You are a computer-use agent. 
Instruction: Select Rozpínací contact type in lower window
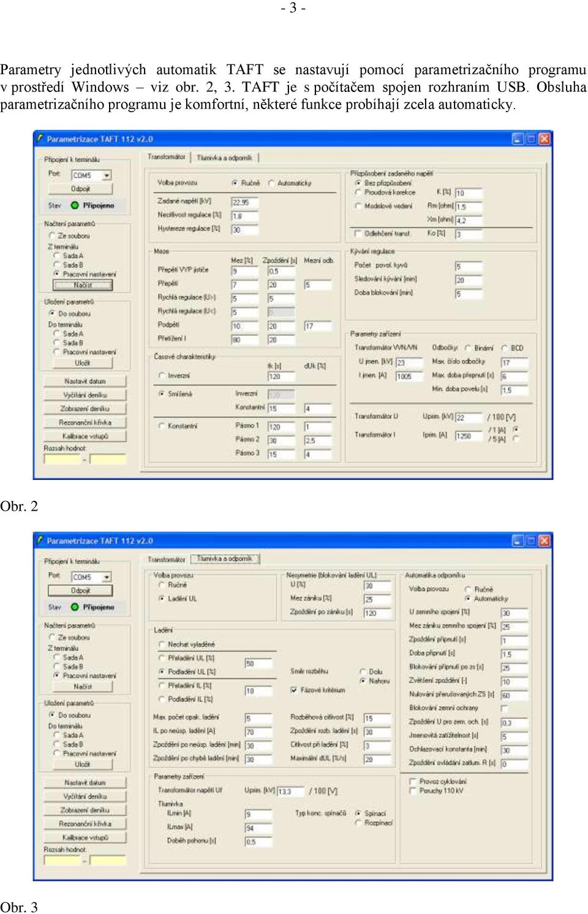(358, 823)
